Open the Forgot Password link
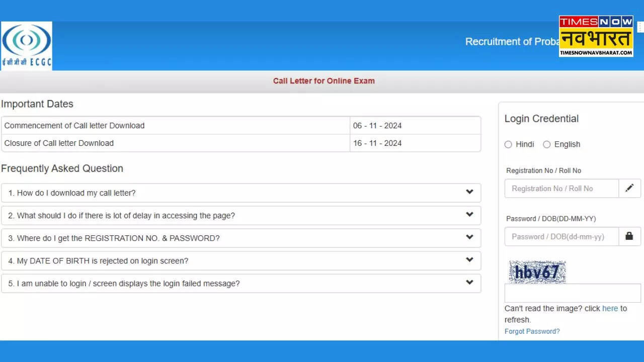 pos(532,331)
